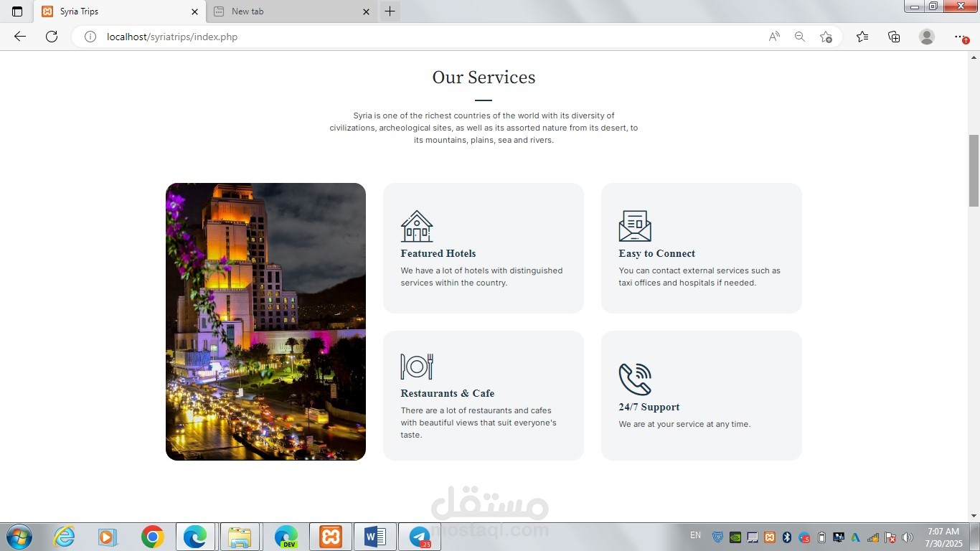This screenshot has height=551, width=980.
Task: Launch Google Chrome from the taskbar
Action: 152,537
